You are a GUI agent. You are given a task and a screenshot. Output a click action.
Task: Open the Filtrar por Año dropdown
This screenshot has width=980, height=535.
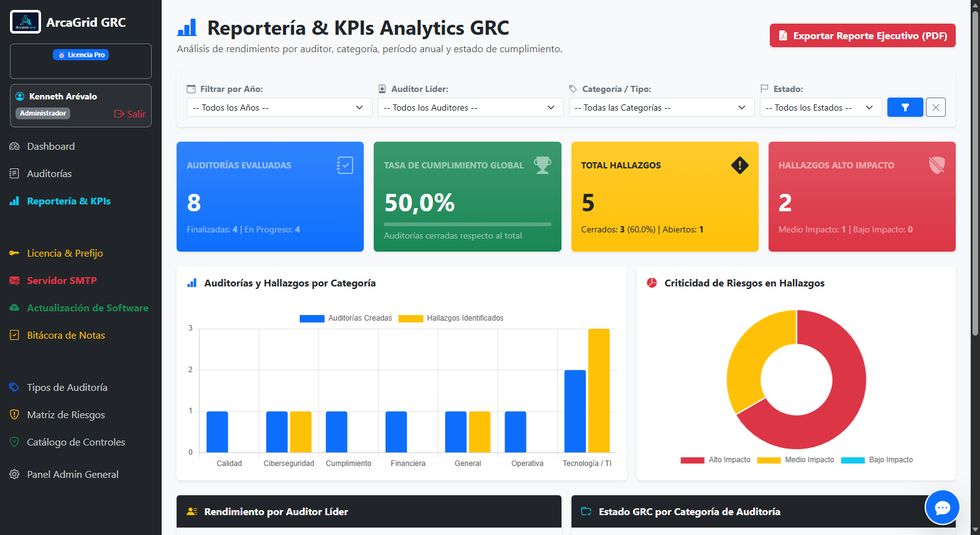pyautogui.click(x=279, y=107)
